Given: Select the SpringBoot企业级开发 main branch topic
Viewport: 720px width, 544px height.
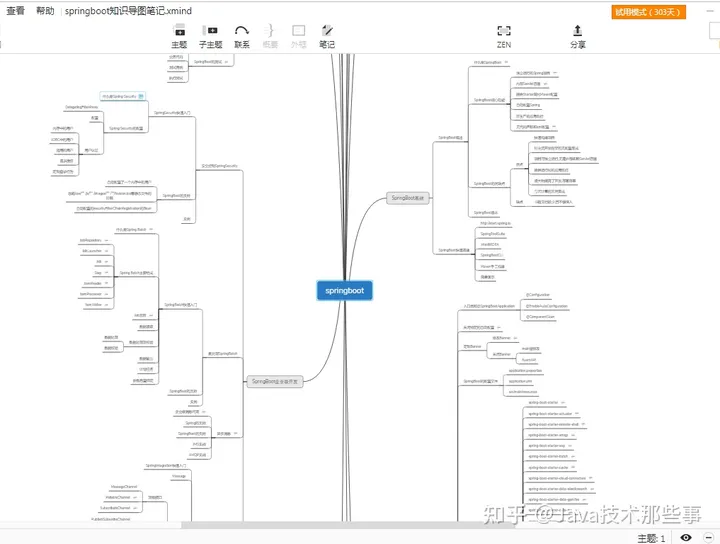Looking at the screenshot, I should coord(275,381).
